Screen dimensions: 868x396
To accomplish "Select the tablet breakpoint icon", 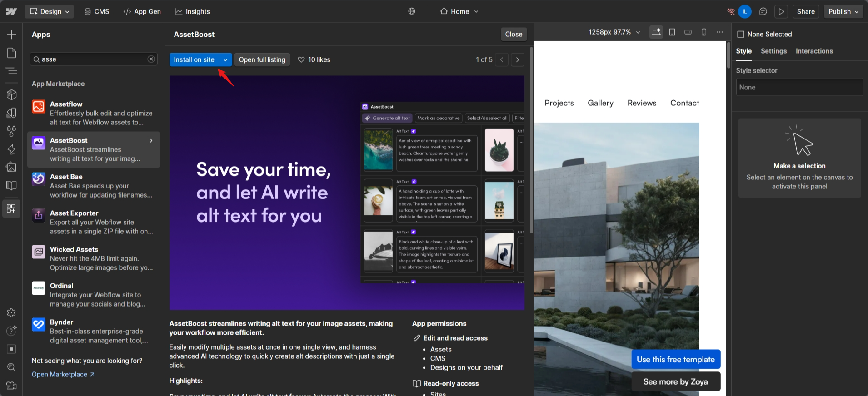I will coord(672,32).
